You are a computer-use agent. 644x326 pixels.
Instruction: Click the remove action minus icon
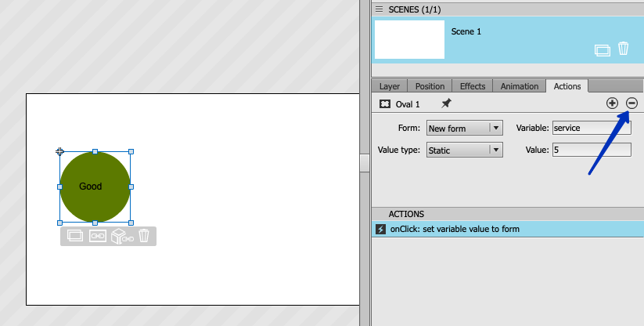tap(631, 103)
